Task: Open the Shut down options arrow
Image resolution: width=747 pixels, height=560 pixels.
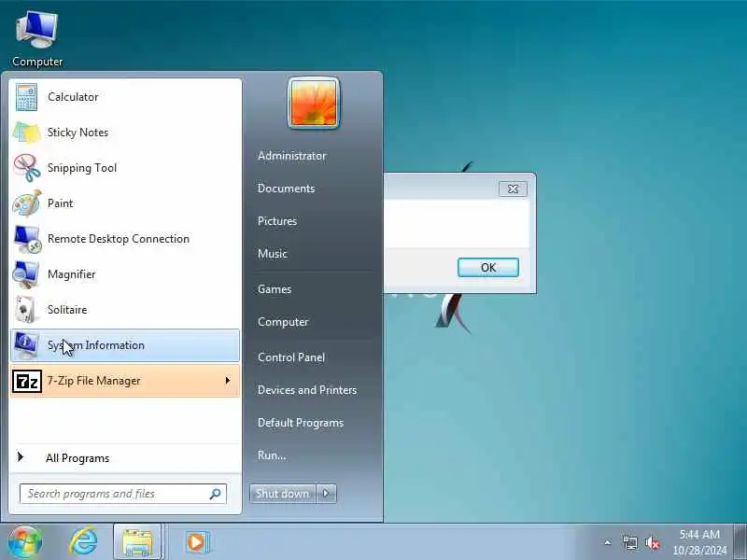Action: tap(326, 494)
